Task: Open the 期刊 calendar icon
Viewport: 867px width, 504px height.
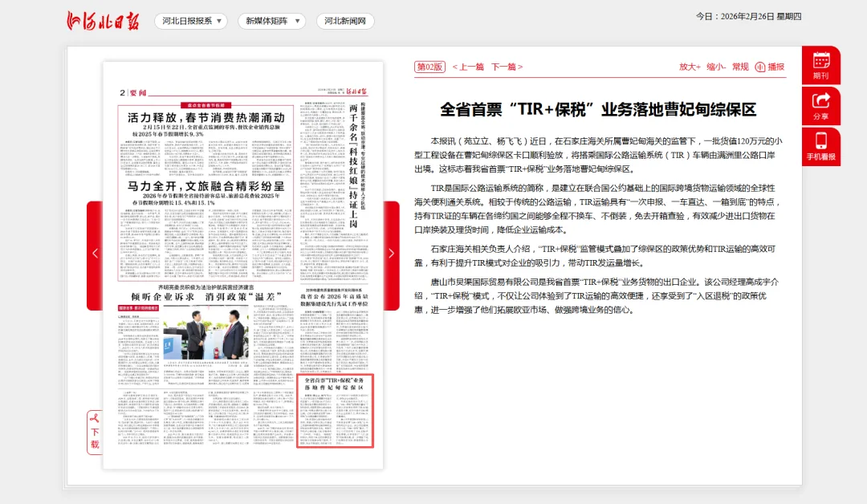Action: pos(821,65)
